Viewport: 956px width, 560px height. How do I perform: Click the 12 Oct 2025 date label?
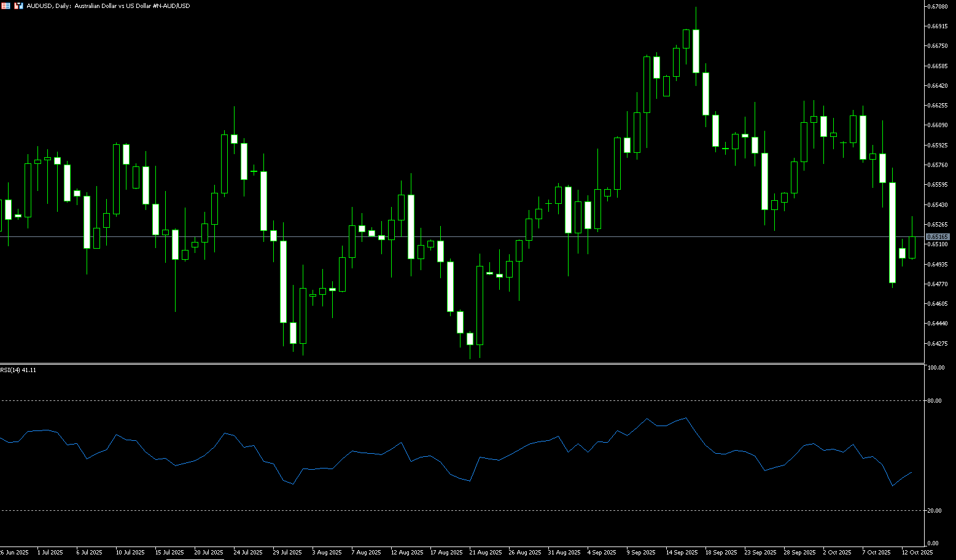(917, 553)
